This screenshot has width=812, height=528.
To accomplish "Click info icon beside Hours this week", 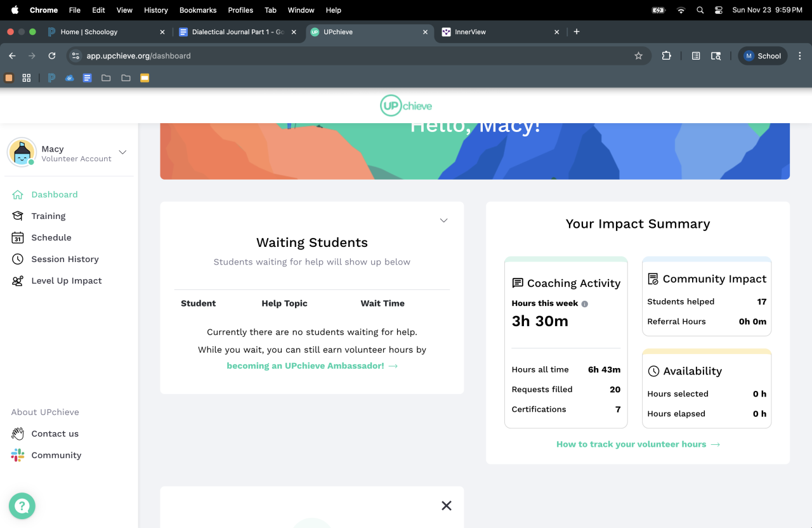I will pyautogui.click(x=585, y=304).
